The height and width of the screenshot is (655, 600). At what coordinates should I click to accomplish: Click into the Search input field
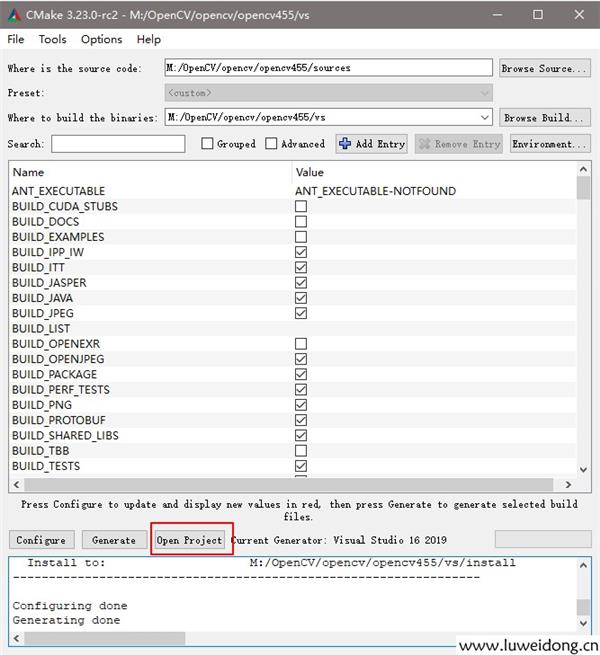tap(118, 144)
